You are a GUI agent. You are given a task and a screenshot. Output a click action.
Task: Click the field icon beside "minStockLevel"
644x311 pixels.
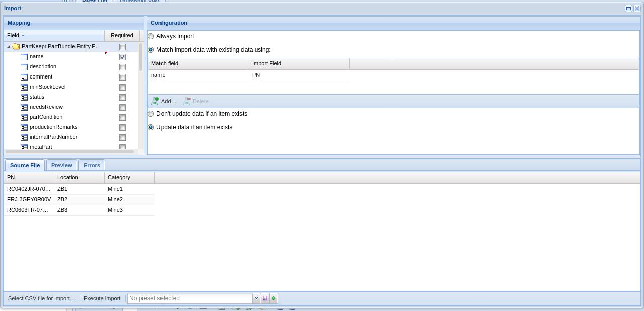click(x=24, y=87)
